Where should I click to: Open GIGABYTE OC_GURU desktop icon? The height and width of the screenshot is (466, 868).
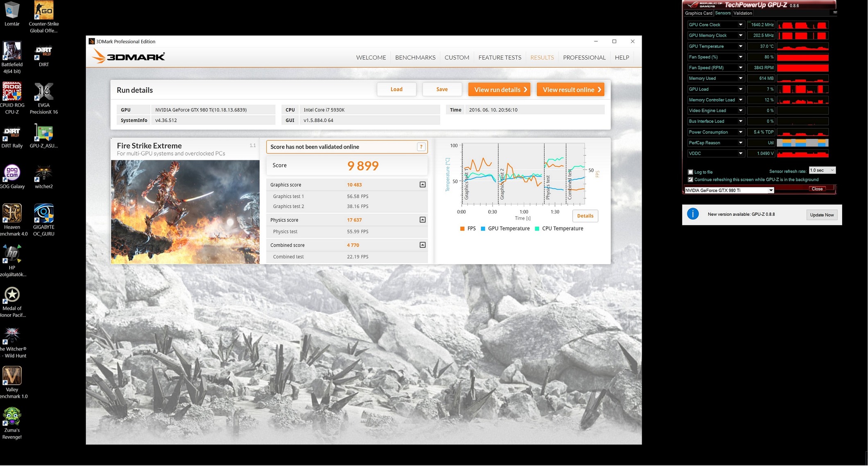44,220
